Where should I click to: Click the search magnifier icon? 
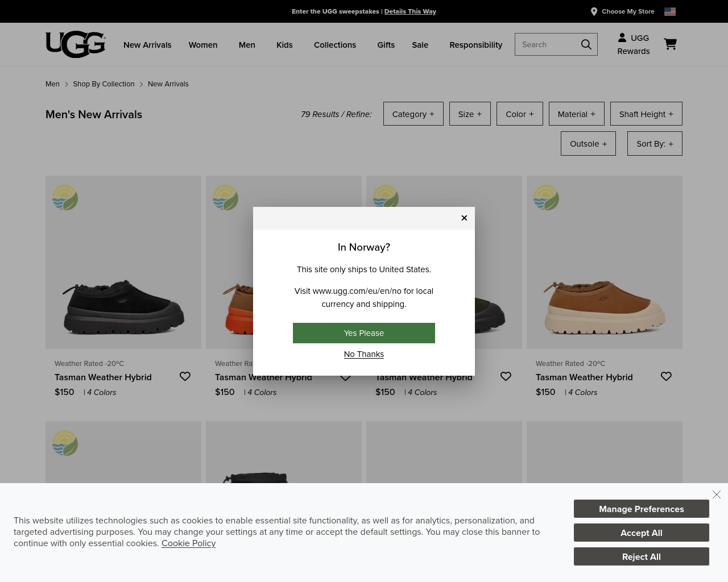(586, 44)
